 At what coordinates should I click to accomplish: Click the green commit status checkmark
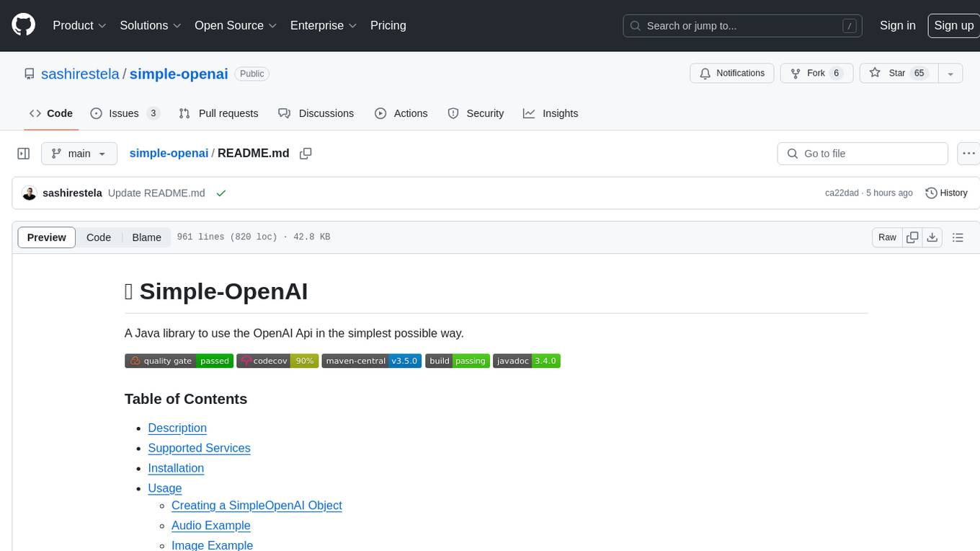(220, 193)
